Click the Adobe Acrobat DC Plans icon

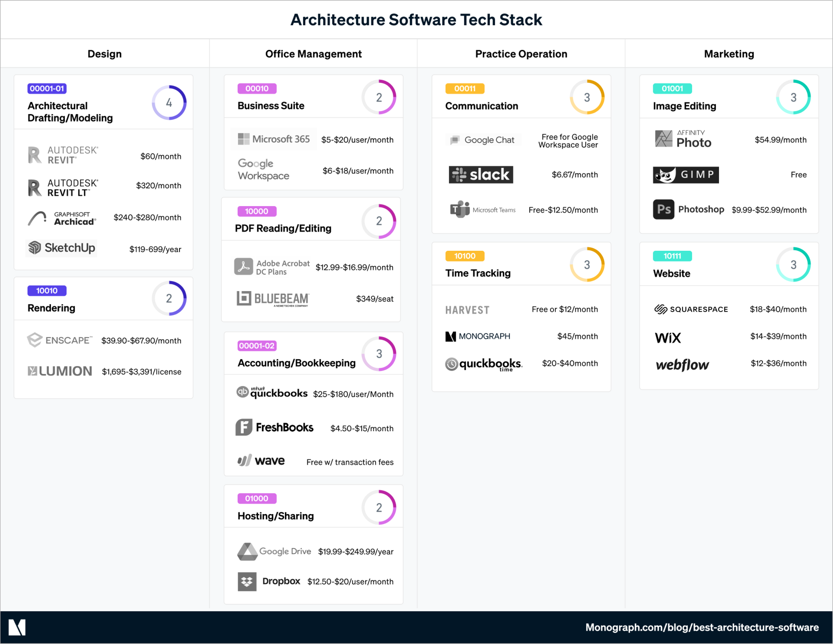(243, 267)
